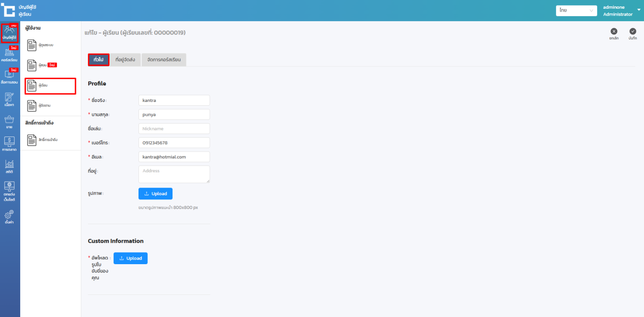Image resolution: width=644 pixels, height=317 pixels.
Task: Open the ตั้งค่า (Settings) gear icon
Action: click(9, 217)
